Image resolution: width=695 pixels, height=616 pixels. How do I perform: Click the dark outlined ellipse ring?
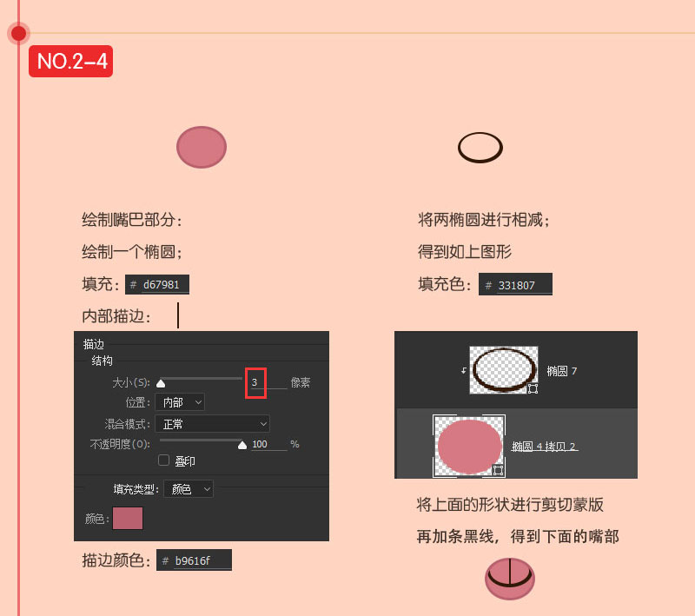[x=480, y=148]
